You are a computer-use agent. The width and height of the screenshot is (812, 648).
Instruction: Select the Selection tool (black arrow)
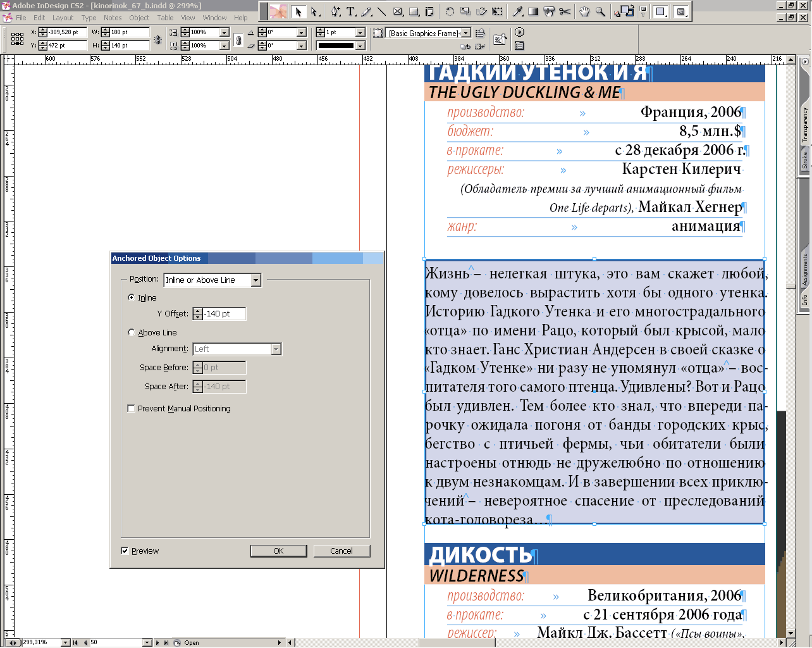(298, 11)
